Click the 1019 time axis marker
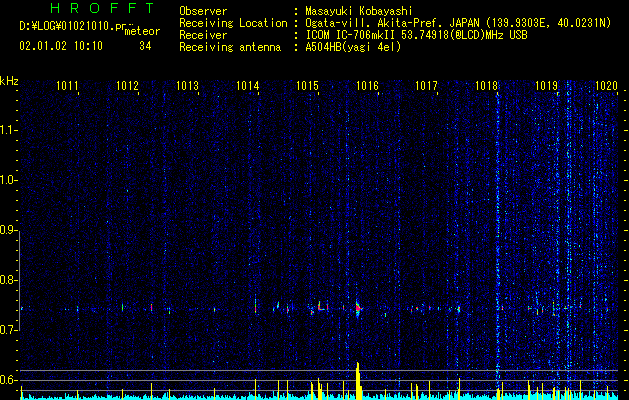Image resolution: width=629 pixels, height=400 pixels. pos(546,86)
